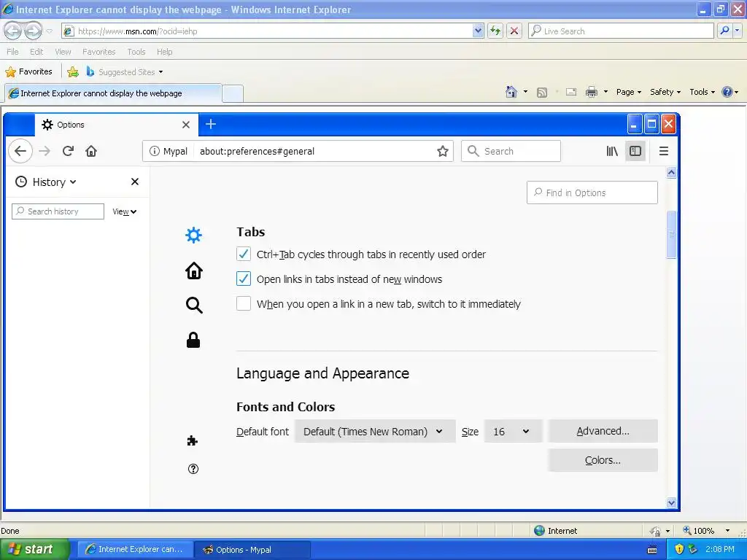Bookmark this page with star icon
Screen dimensions: 747x560
point(443,151)
